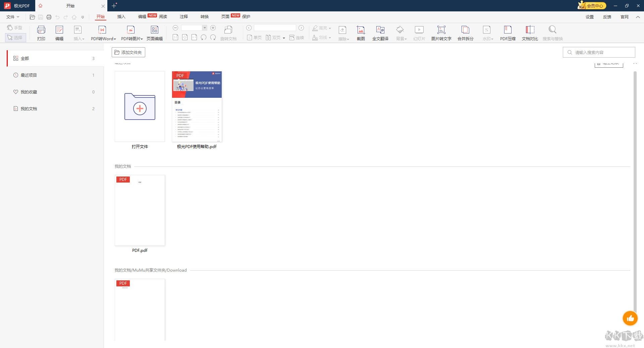644x348 pixels.
Task: Open the 文档对比 document compare tool
Action: (530, 33)
